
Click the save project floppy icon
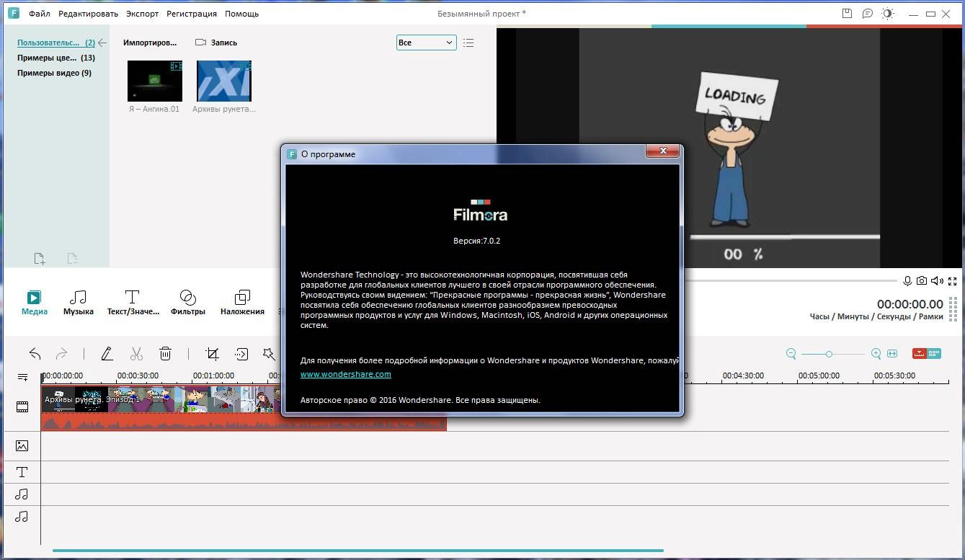[848, 14]
